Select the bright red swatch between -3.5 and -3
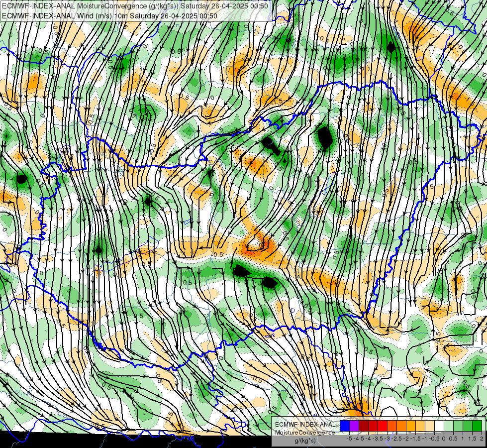487x448 pixels. [x=383, y=426]
